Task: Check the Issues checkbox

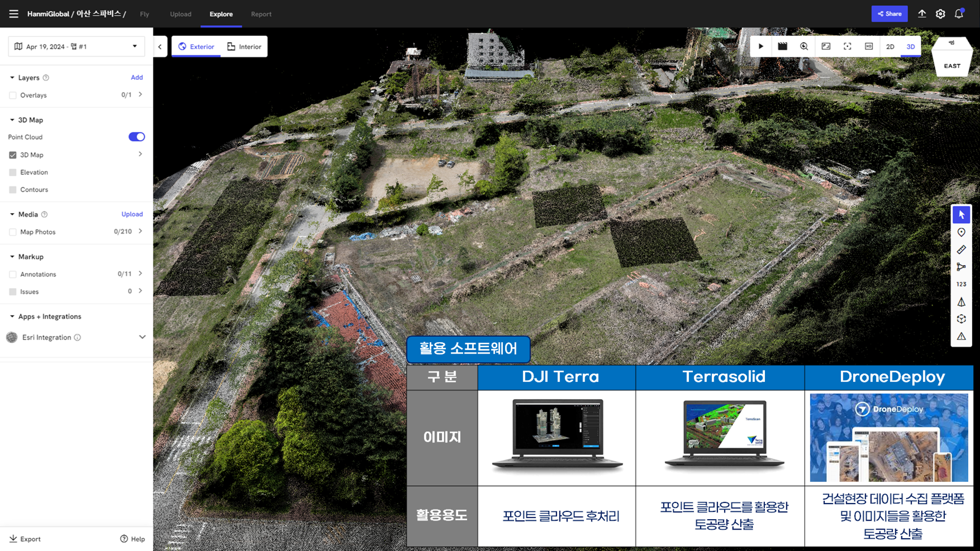Action: [13, 291]
